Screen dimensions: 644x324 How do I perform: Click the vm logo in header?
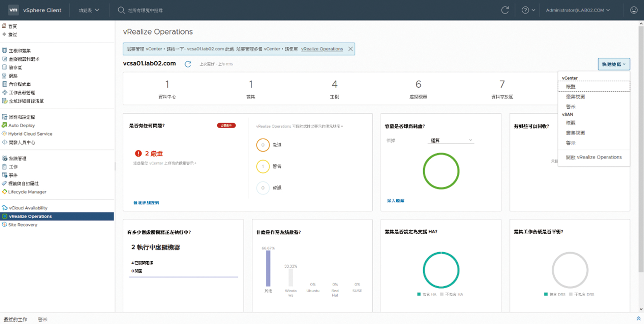pos(13,10)
